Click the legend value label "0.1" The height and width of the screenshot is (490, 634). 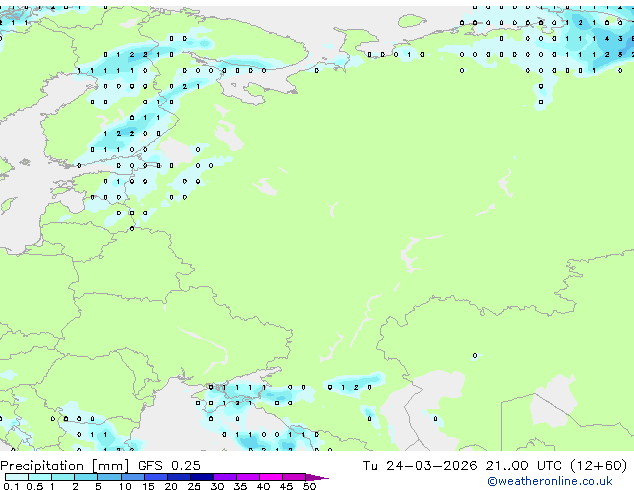(x=11, y=486)
